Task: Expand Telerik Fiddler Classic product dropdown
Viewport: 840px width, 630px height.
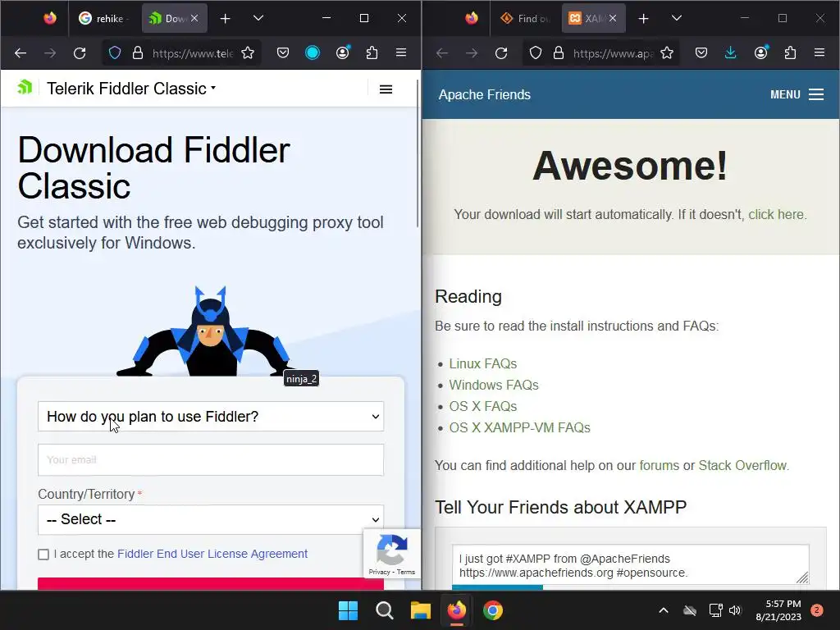Action: pyautogui.click(x=131, y=89)
